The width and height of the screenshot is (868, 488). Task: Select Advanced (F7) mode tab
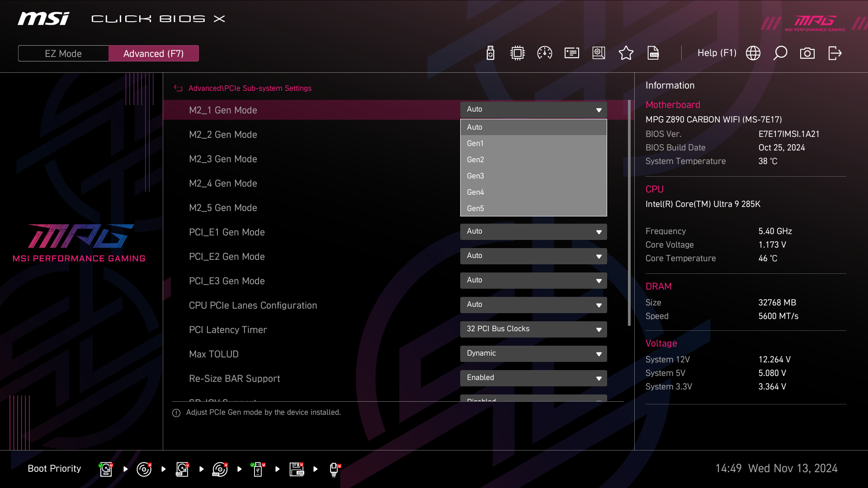point(153,53)
